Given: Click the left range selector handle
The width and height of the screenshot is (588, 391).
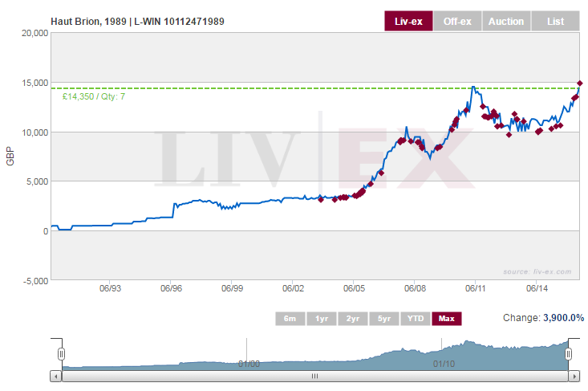Looking at the screenshot, I should coord(62,354).
